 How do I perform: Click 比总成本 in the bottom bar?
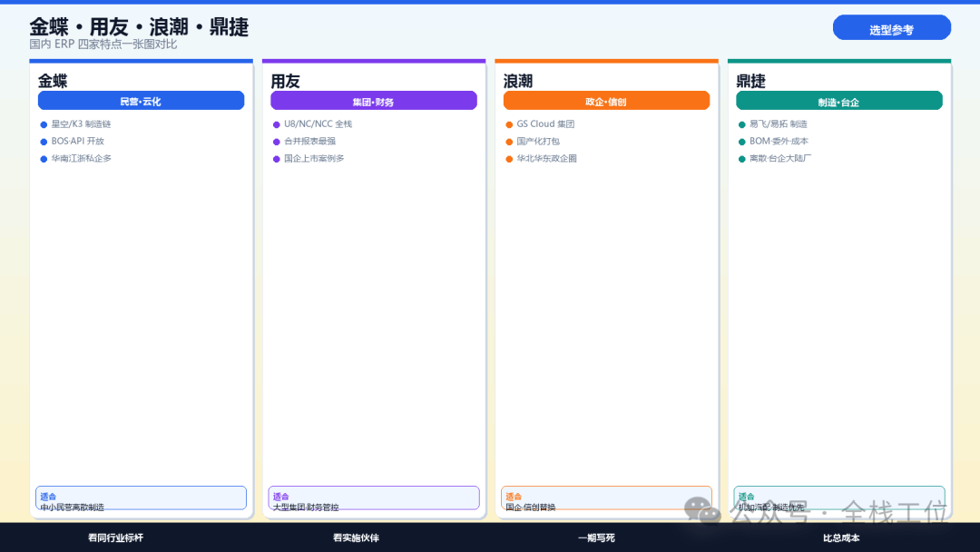841,537
